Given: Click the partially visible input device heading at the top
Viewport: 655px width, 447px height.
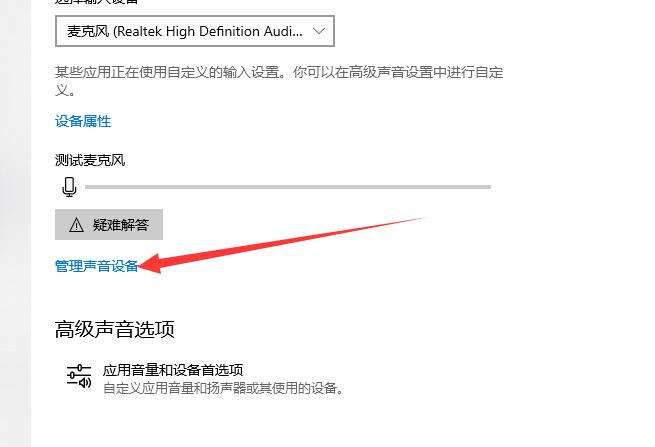Looking at the screenshot, I should (x=96, y=2).
